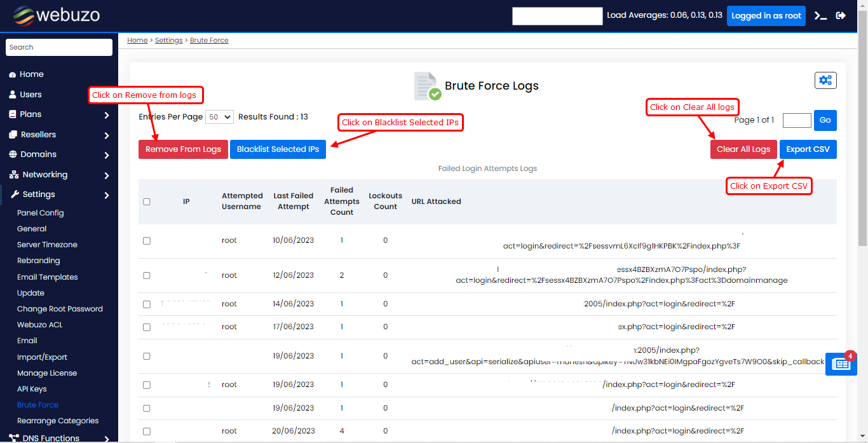
Task: Click the Networking icon in sidebar
Action: pos(13,175)
